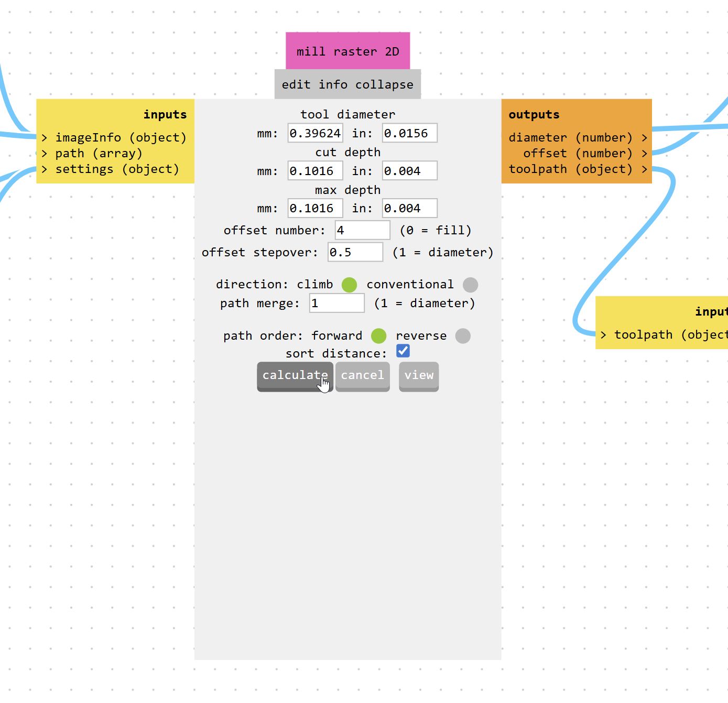Click the path merge label
Viewport: 728px width, 703px height.
click(x=260, y=303)
